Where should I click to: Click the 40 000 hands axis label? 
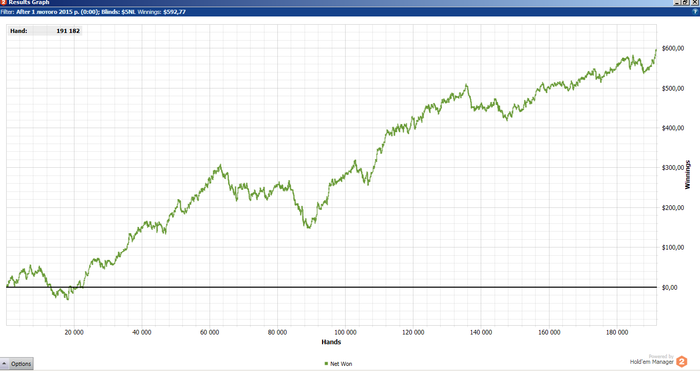142,333
